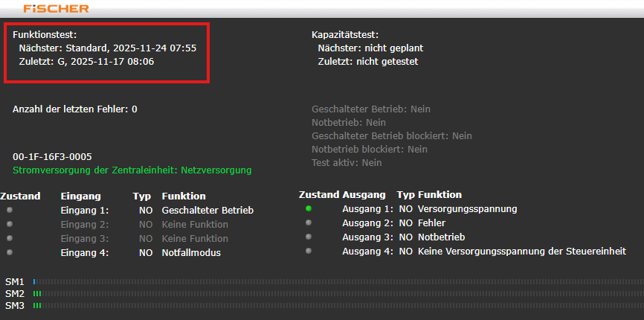Viewport: 644px width, 320px height.
Task: Click the green status LED for Ausgang 1
Action: (309, 208)
